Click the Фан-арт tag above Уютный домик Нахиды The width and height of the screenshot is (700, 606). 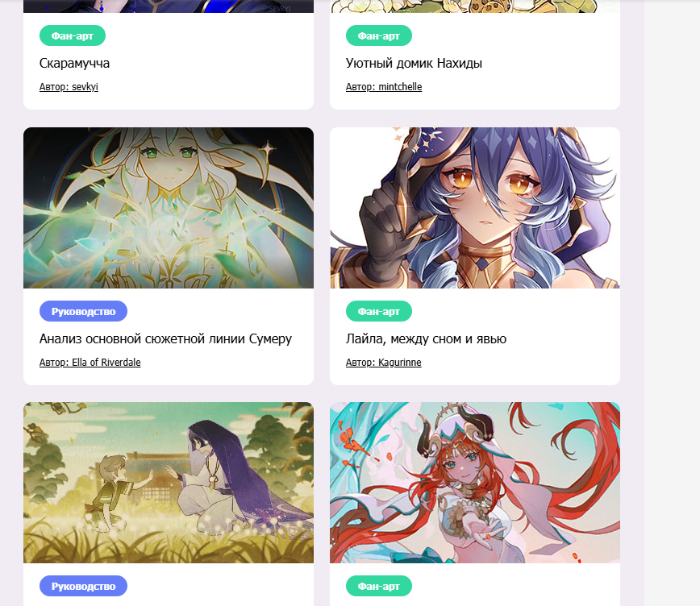click(x=378, y=35)
